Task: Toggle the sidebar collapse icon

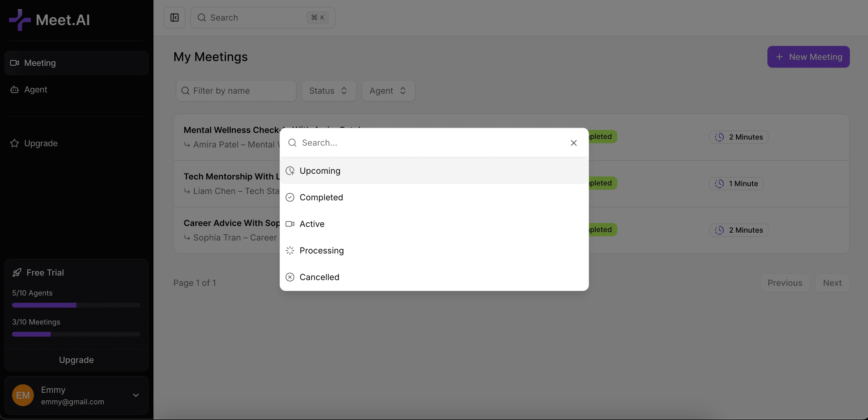Action: 174,18
